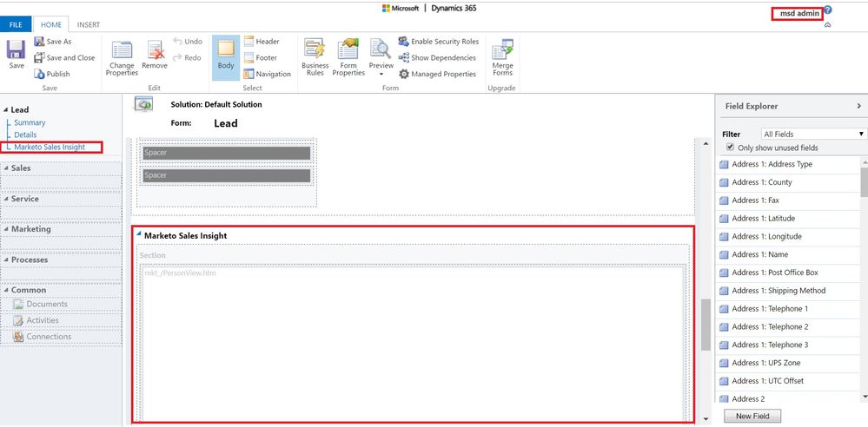This screenshot has width=868, height=427.
Task: Go to the Details form tab link
Action: pyautogui.click(x=25, y=135)
